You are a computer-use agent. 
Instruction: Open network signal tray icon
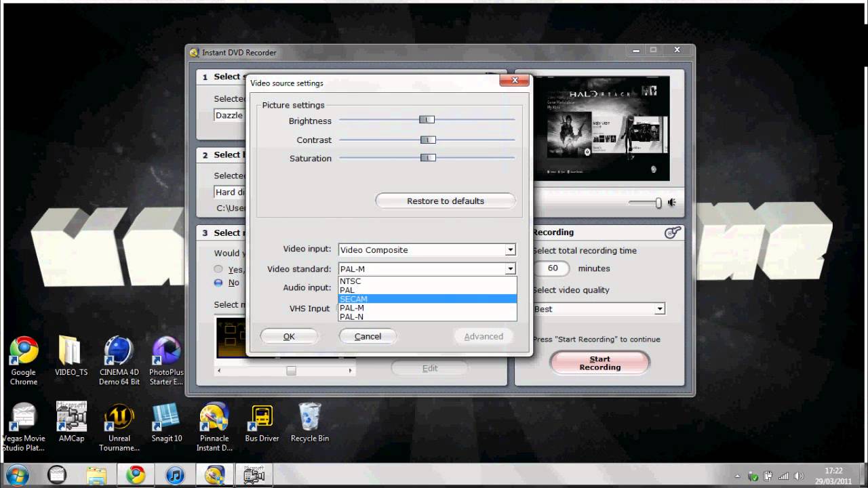784,476
